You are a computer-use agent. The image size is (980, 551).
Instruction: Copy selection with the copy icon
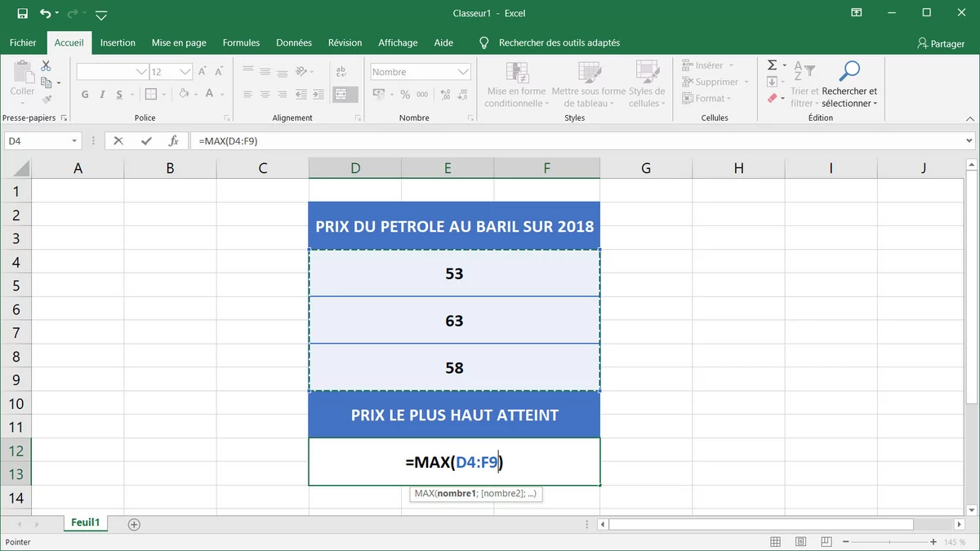[47, 82]
